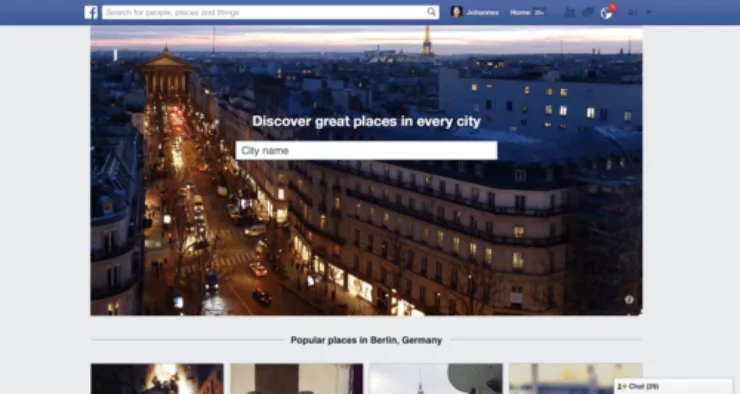Click the Home 20+ counter badge

coord(539,12)
